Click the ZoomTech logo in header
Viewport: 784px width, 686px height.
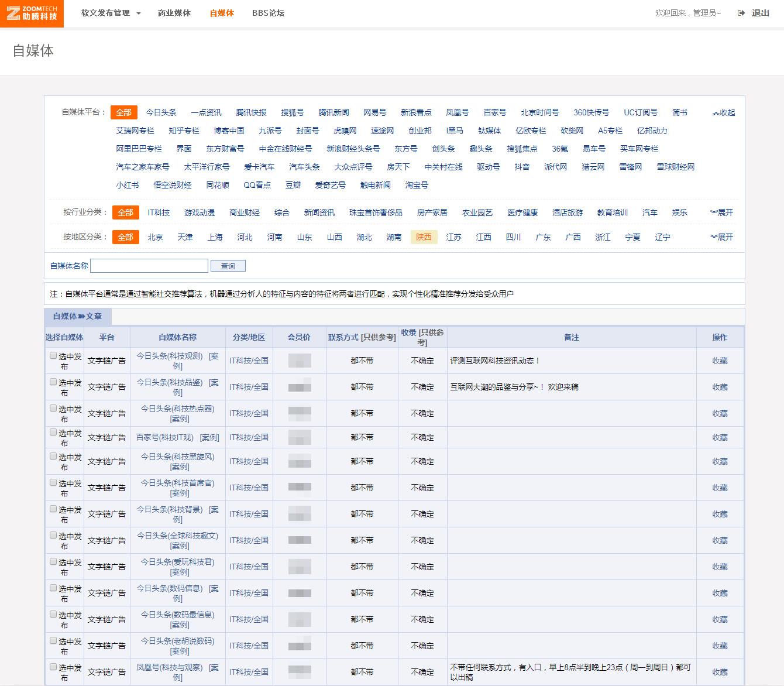[32, 13]
